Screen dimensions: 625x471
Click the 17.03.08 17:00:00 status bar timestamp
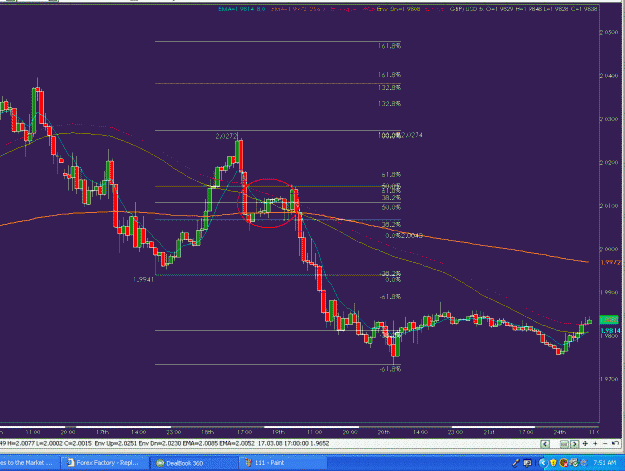[285, 443]
